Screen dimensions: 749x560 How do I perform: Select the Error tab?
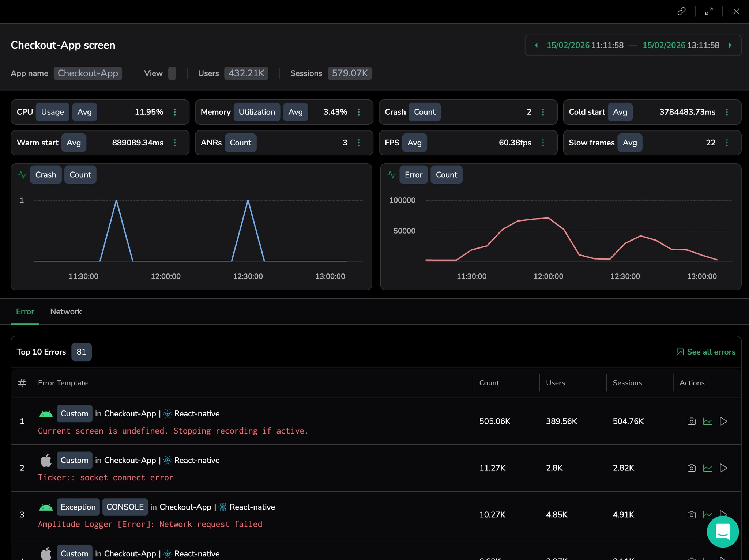coord(25,312)
